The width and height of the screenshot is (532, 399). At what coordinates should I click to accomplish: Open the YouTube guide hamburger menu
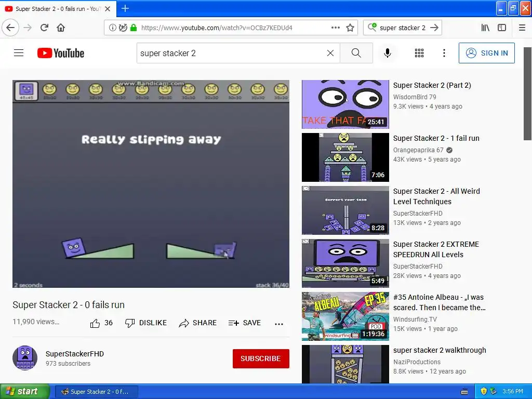(x=19, y=53)
